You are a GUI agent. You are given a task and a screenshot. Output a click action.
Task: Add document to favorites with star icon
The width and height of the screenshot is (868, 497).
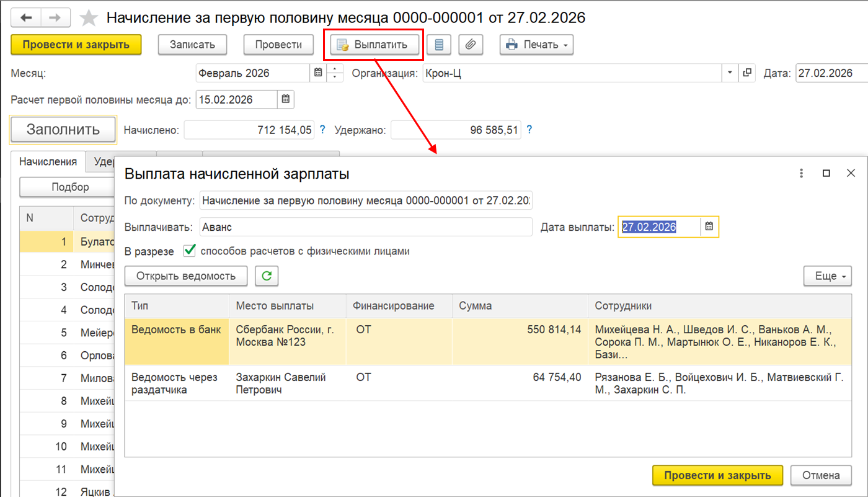tap(89, 18)
